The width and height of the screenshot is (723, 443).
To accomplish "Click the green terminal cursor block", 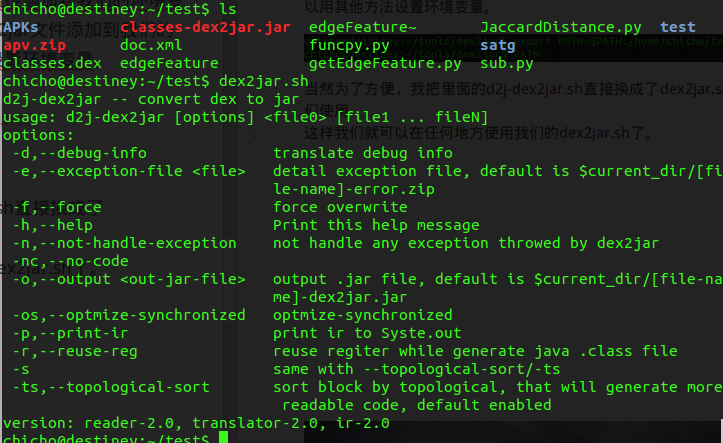I will (223, 439).
